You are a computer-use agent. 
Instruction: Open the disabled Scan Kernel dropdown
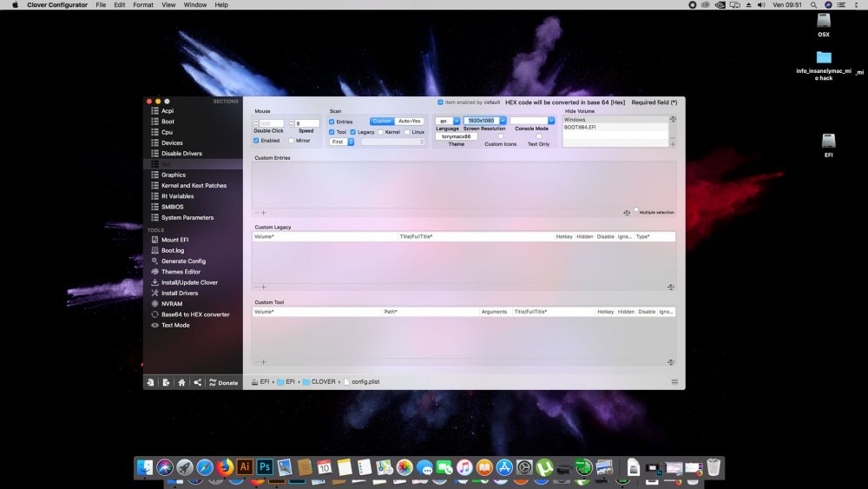393,142
